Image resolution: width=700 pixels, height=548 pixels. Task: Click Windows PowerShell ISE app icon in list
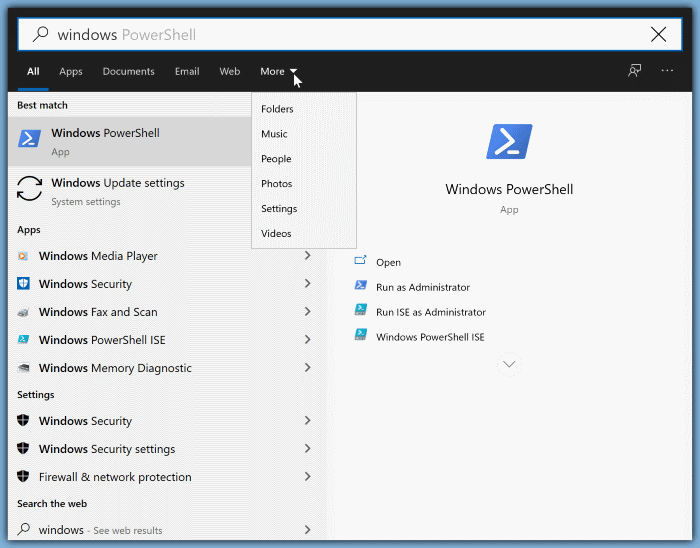(23, 340)
